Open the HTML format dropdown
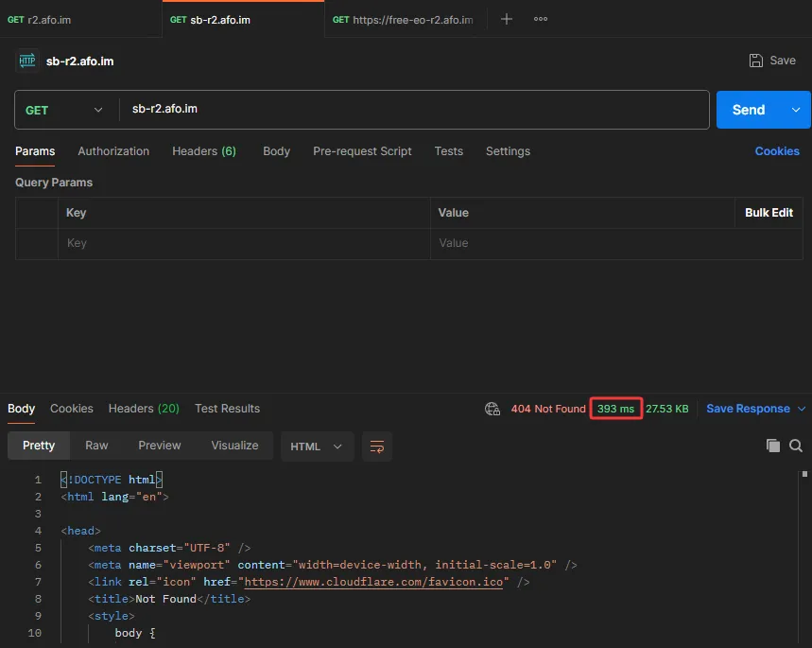The width and height of the screenshot is (812, 648). (x=317, y=447)
